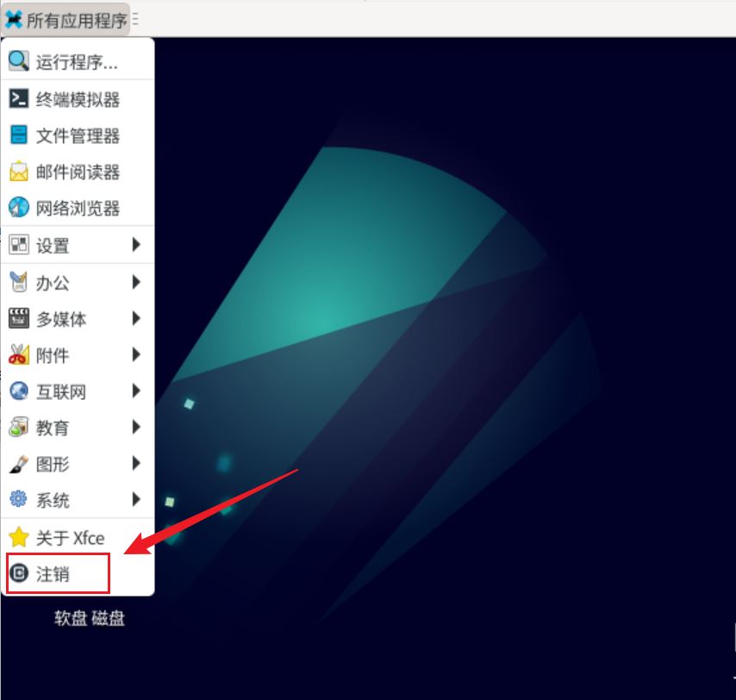This screenshot has width=736, height=700.
Task: Choose 注销 to log out
Action: [78, 574]
